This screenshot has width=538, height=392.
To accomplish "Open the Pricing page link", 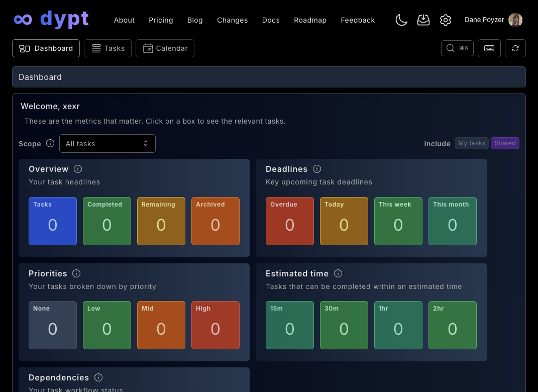I will click(161, 20).
